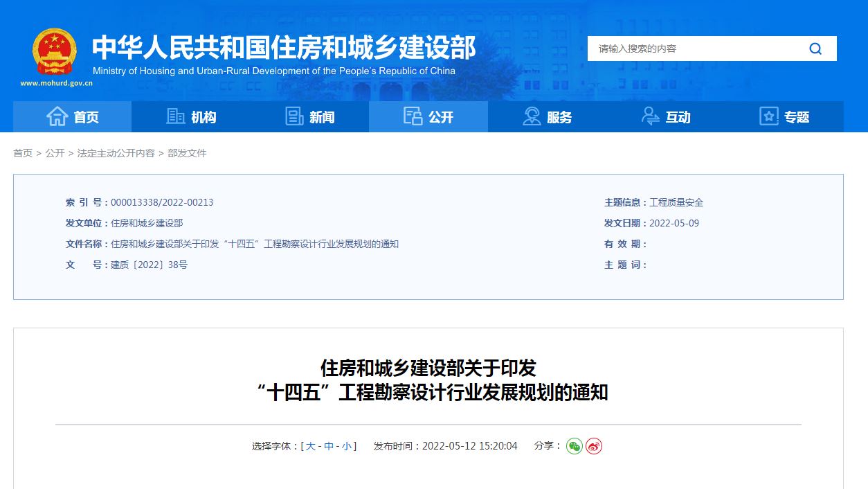Select small font size 小

tap(346, 446)
